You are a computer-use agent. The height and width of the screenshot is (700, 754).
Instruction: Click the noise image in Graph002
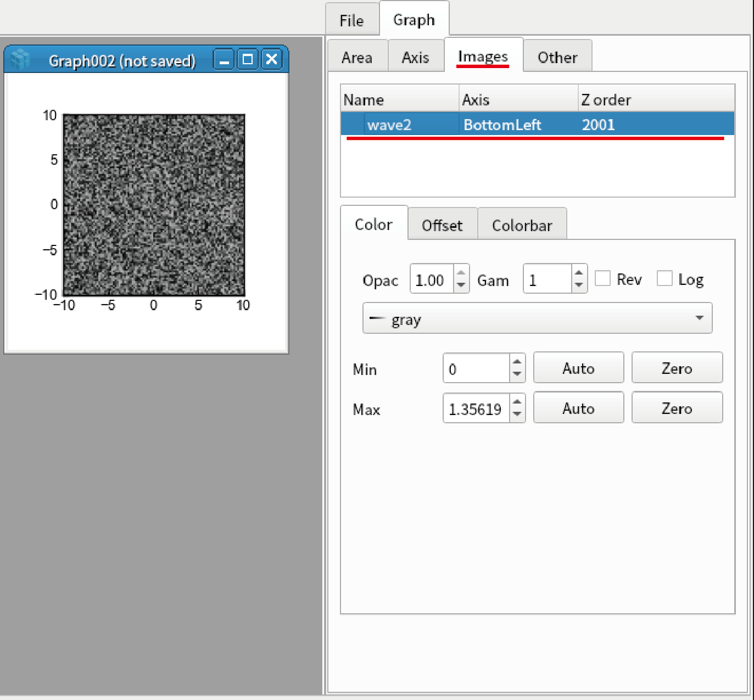[x=154, y=205]
